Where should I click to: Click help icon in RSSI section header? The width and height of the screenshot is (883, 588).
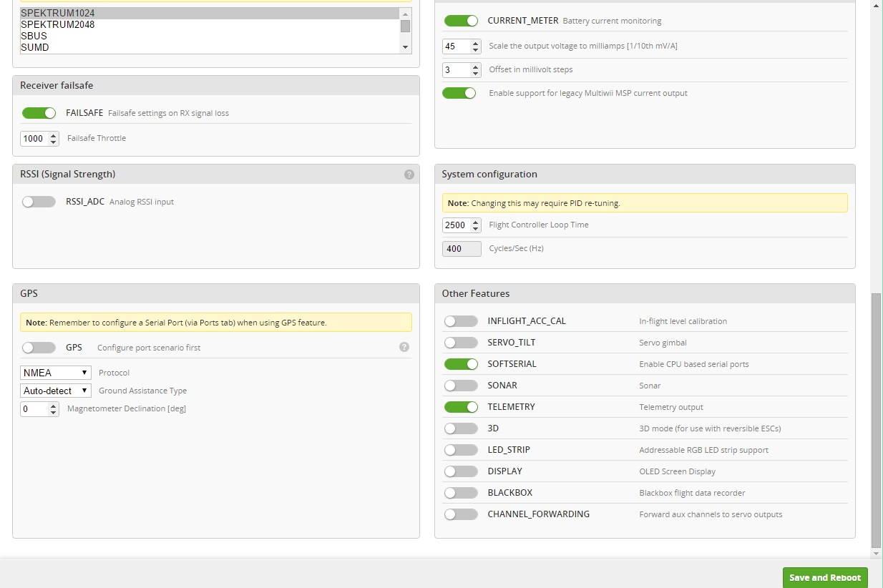pos(409,175)
